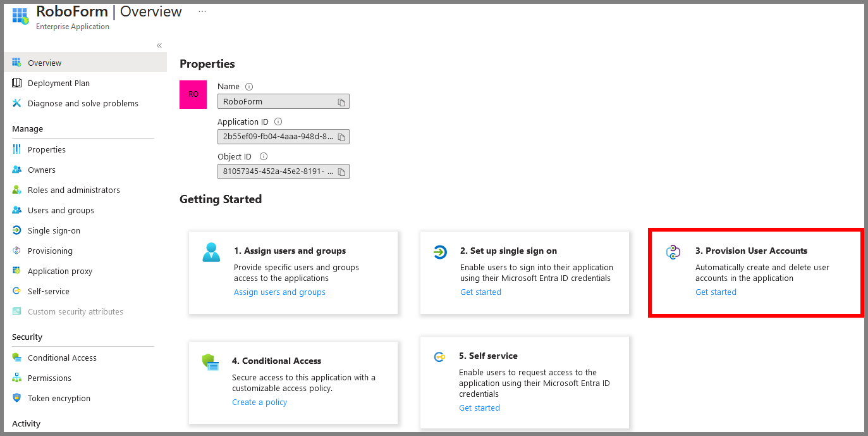Click the Set up single sign on card icon

click(x=440, y=252)
